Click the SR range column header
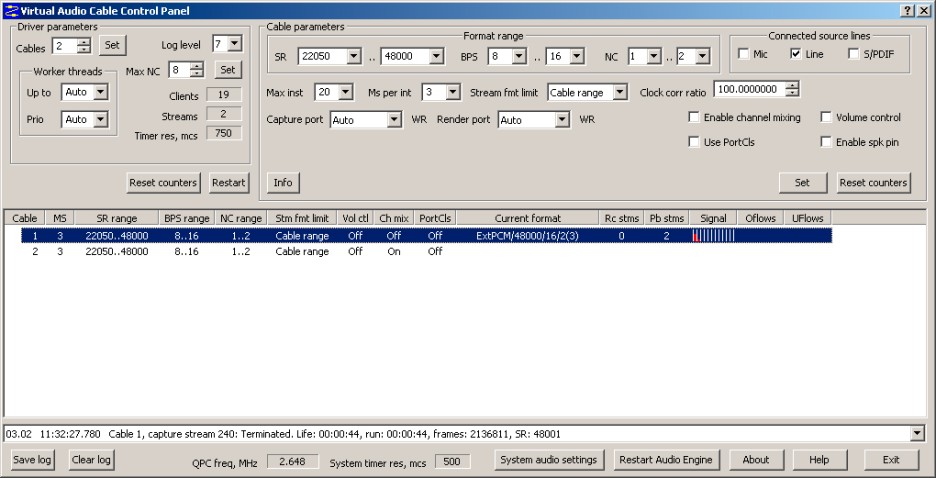Screen dimensions: 936x478 click(116, 218)
